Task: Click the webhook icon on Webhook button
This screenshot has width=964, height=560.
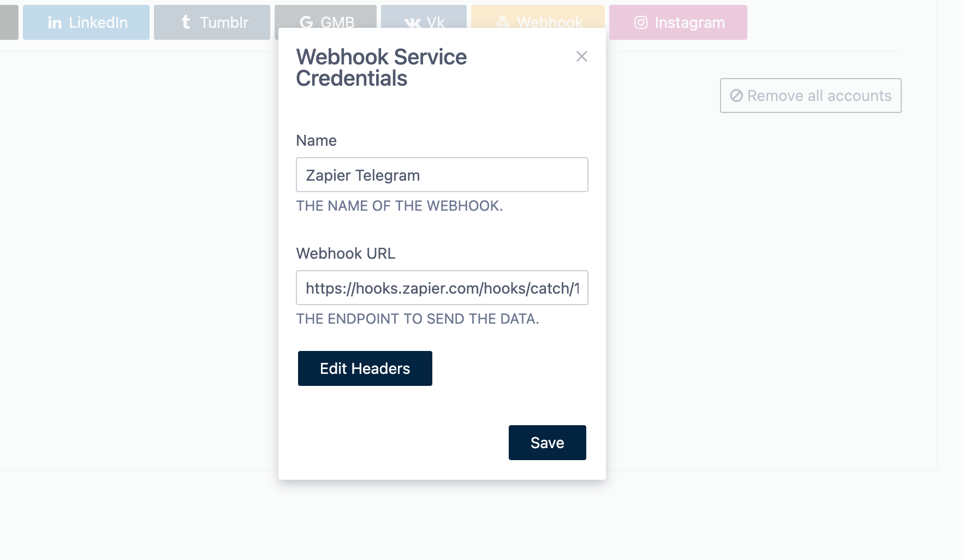Action: pyautogui.click(x=503, y=22)
